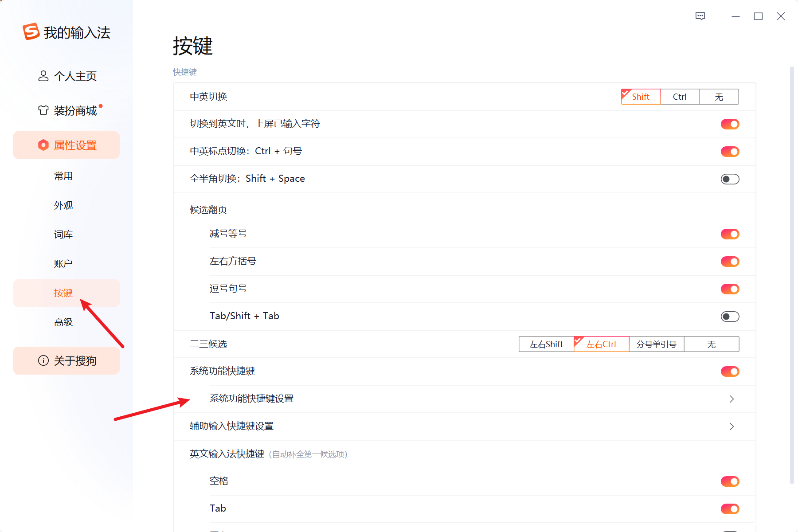The width and height of the screenshot is (798, 532).
Task: Choose 左右Shift for 二三候选
Action: point(546,344)
